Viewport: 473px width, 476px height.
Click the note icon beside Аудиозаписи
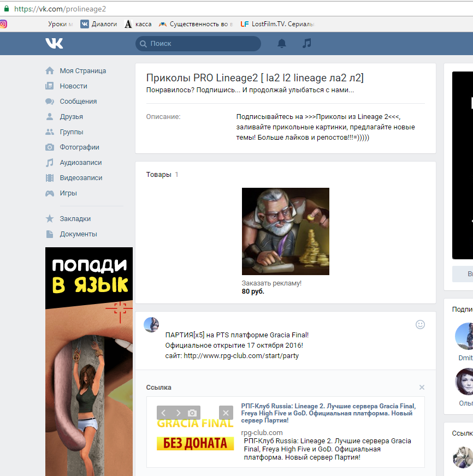click(x=50, y=163)
